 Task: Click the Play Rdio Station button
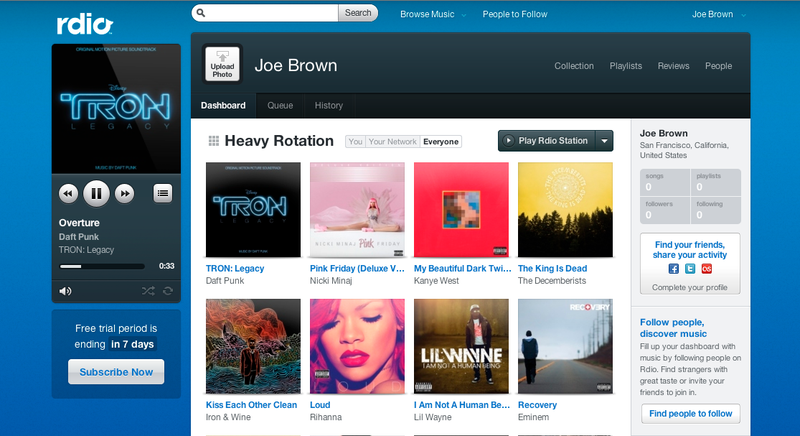(x=546, y=141)
